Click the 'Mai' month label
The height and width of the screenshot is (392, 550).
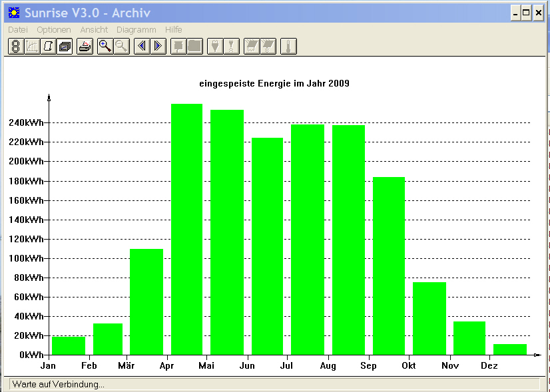(206, 365)
